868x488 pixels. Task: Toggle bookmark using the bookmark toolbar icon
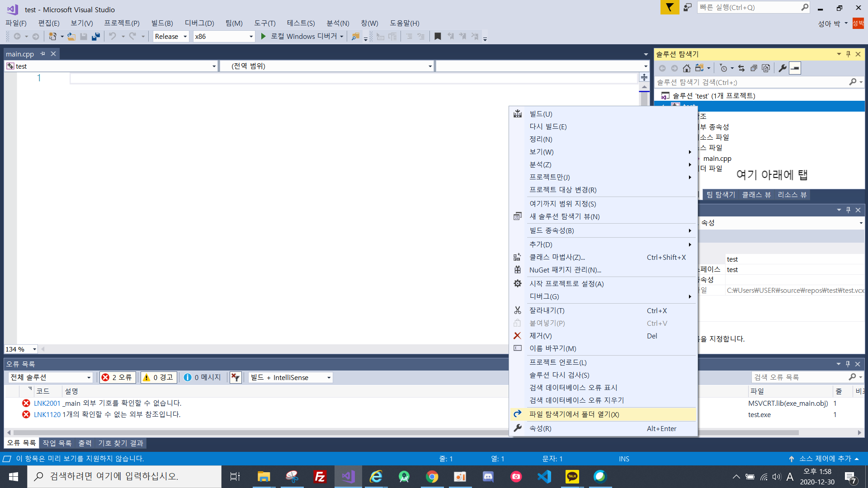tap(437, 37)
